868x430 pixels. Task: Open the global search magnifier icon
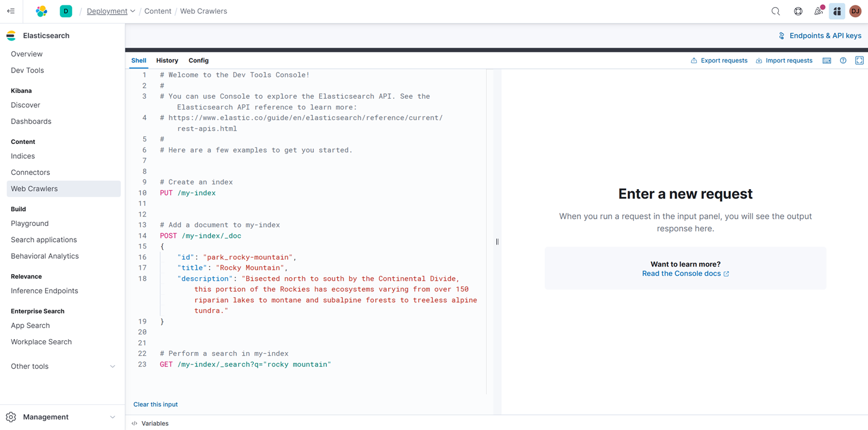point(775,11)
